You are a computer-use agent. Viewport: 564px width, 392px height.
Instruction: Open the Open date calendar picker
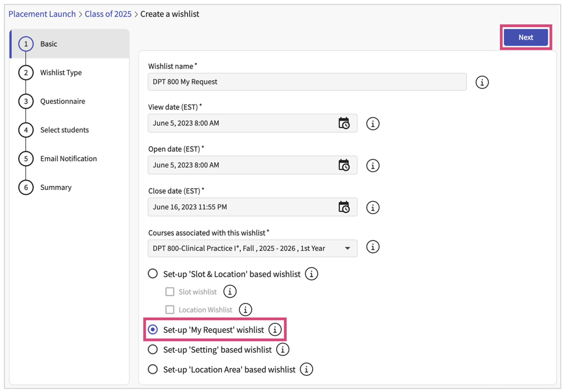[x=344, y=165]
